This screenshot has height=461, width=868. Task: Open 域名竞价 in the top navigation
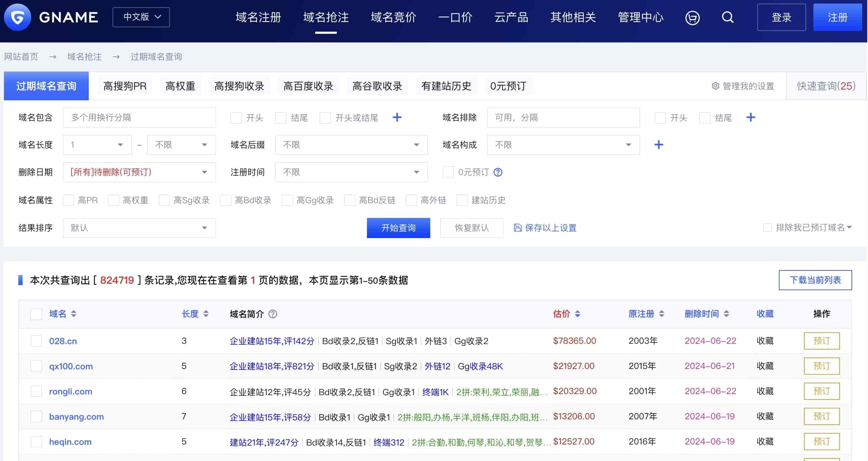tap(393, 17)
